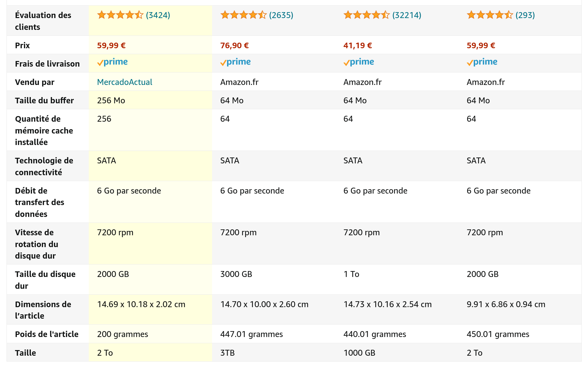588x370 pixels.
Task: Click Prime badge under 41,19 € price
Action: 359,62
